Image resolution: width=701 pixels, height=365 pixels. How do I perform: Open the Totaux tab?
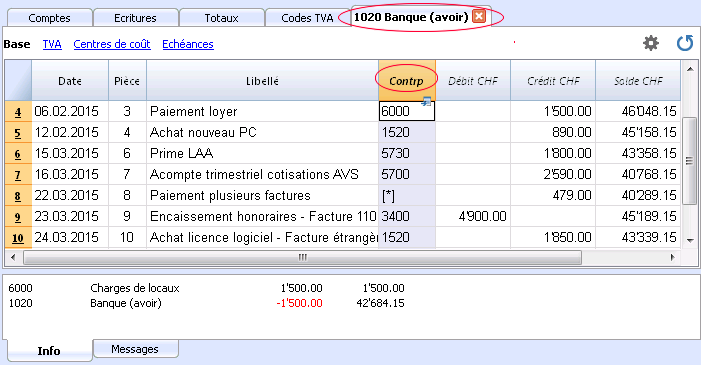click(x=221, y=18)
